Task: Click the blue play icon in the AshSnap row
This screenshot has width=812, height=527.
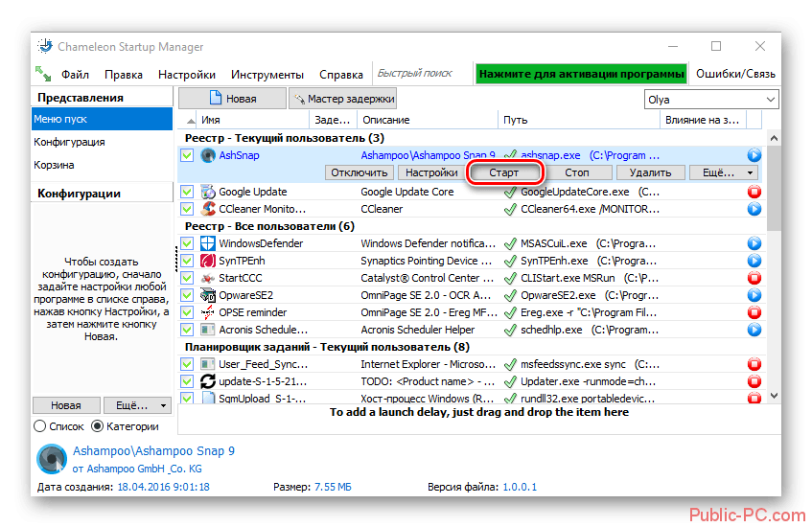Action: 754,155
